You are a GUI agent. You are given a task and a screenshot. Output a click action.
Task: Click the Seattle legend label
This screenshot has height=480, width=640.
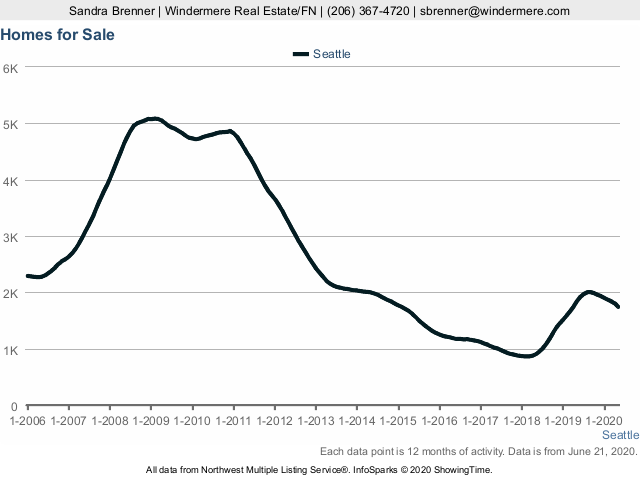click(x=332, y=54)
